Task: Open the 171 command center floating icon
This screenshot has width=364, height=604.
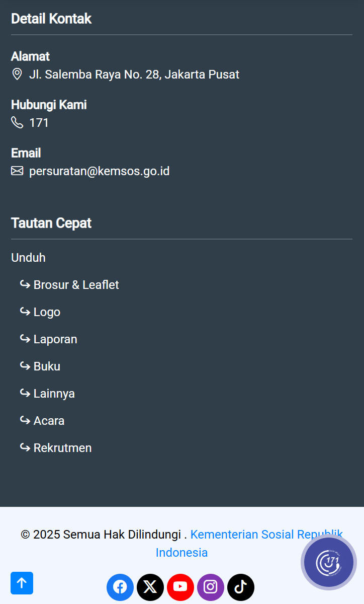Action: (329, 562)
